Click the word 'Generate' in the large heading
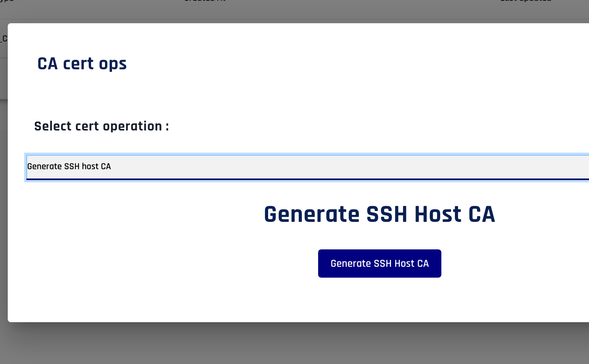589x364 pixels. point(312,215)
